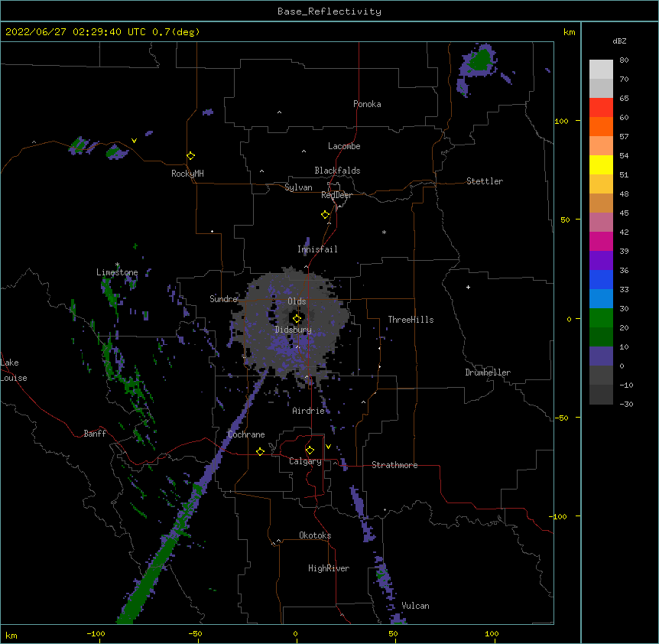Pick the bright green 20-30 dBZ legend swatch
Image resolution: width=659 pixels, height=644 pixels.
click(601, 318)
